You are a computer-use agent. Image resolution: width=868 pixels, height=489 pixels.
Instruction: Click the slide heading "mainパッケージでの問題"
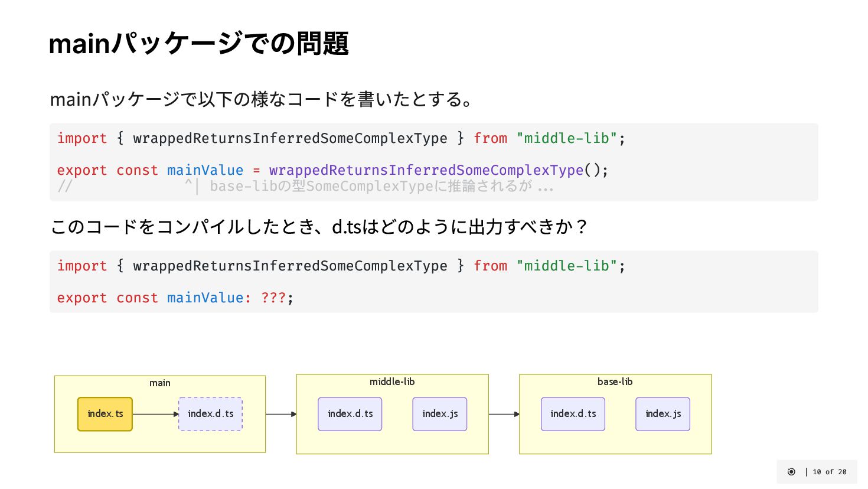[x=198, y=44]
